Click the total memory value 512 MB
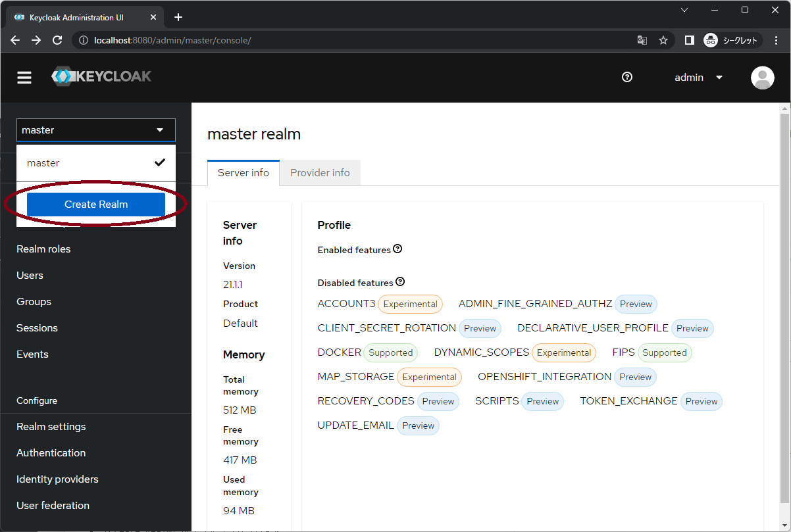791x532 pixels. pyautogui.click(x=240, y=410)
